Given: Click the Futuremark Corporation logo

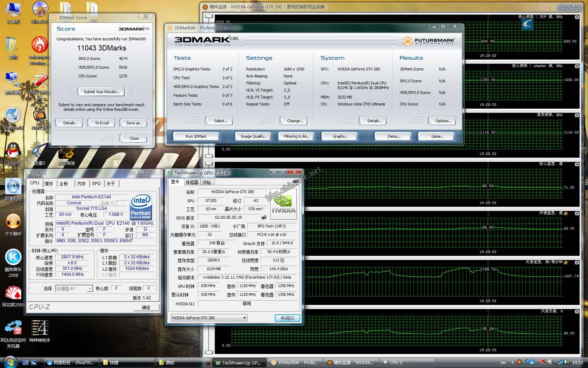Looking at the screenshot, I should (429, 41).
